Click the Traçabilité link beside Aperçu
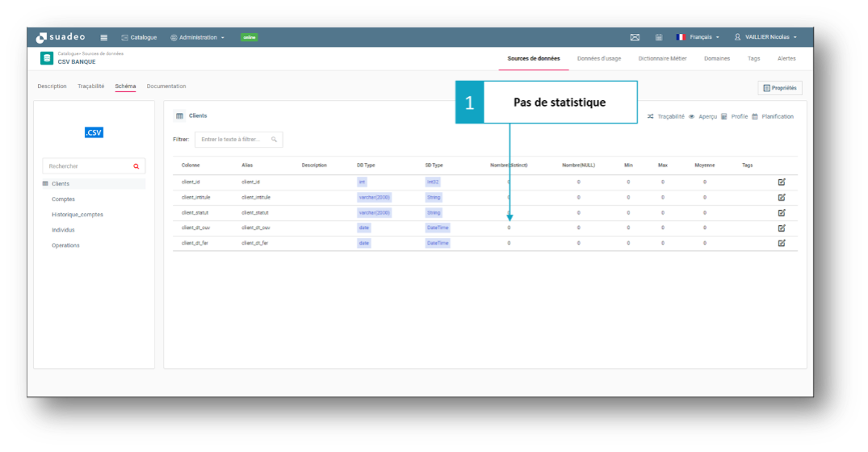This screenshot has height=452, width=868. pyautogui.click(x=666, y=117)
